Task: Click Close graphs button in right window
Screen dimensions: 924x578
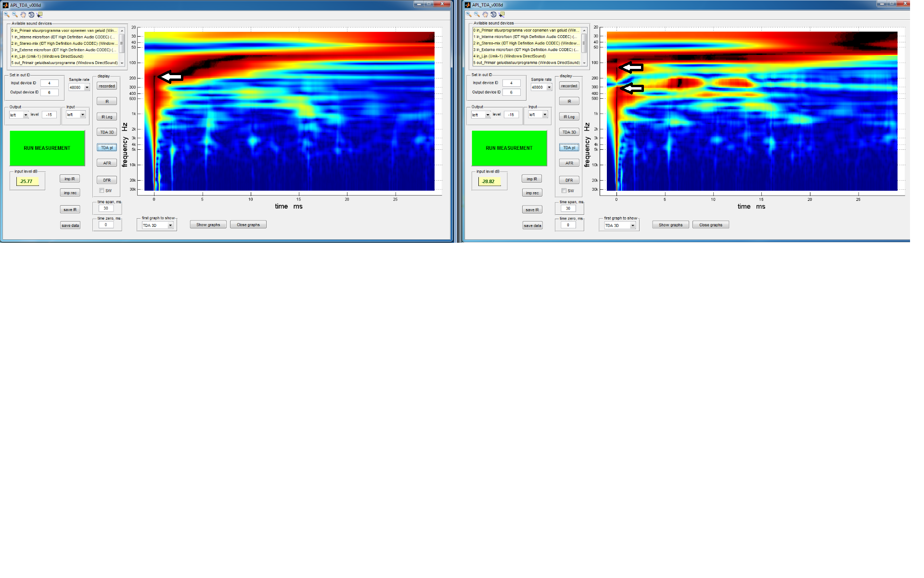Action: pos(711,224)
